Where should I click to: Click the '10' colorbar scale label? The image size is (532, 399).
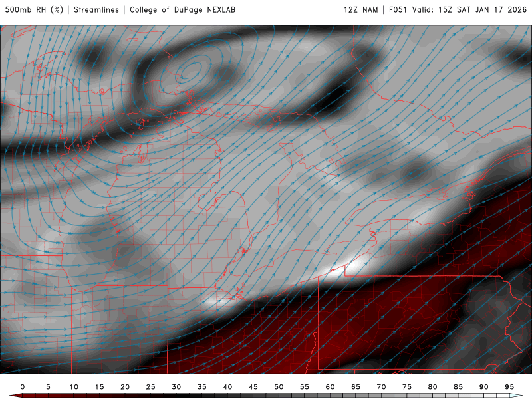(x=74, y=387)
